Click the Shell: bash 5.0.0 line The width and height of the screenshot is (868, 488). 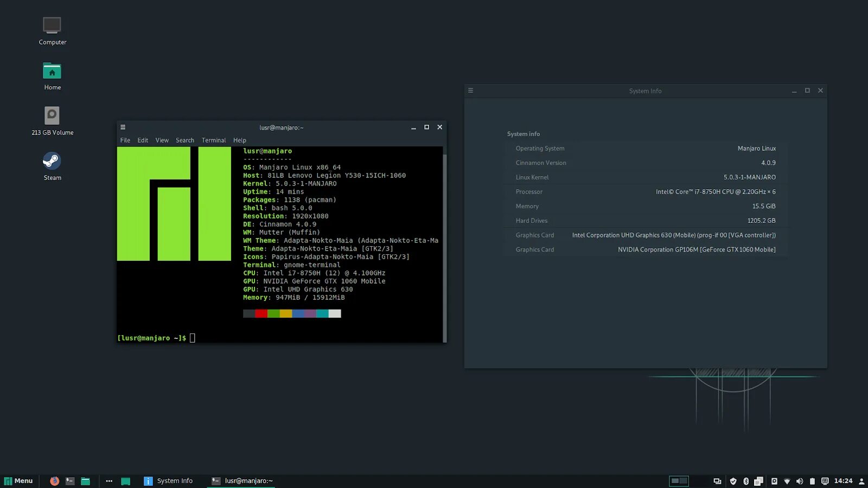(x=278, y=208)
